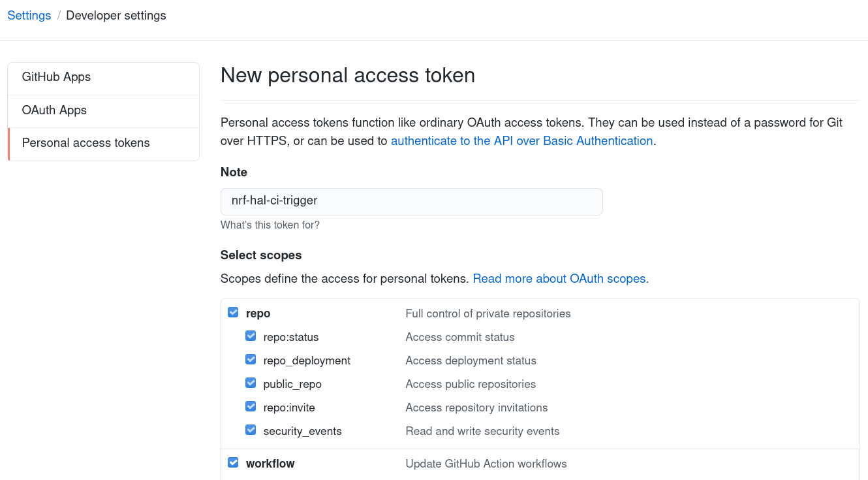Image resolution: width=868 pixels, height=480 pixels.
Task: Toggle the repo:invite checkbox
Action: coord(251,406)
